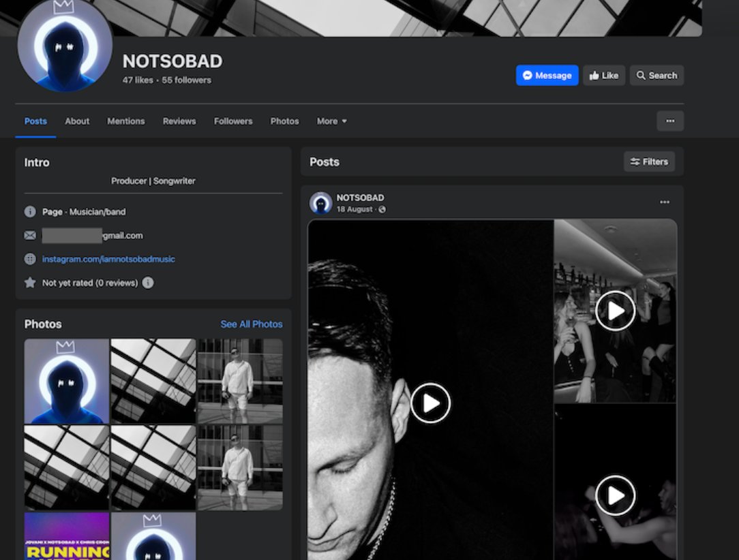Screen dimensions: 739x560
Task: Open the Reviews tab
Action: (179, 121)
